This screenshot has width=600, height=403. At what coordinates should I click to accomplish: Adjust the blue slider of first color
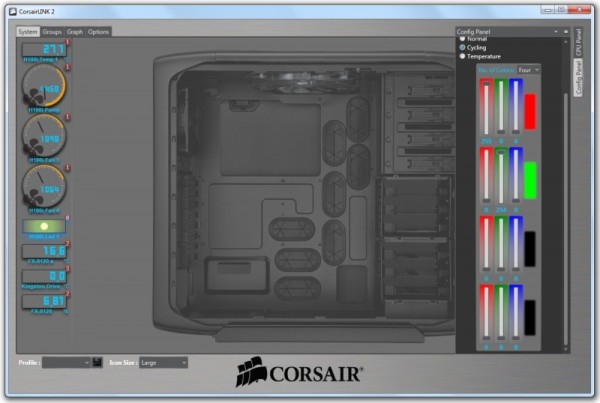[x=515, y=108]
